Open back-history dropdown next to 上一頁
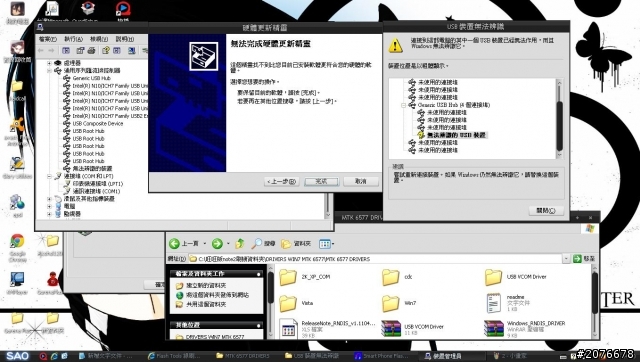This screenshot has height=362, width=640. 204,244
